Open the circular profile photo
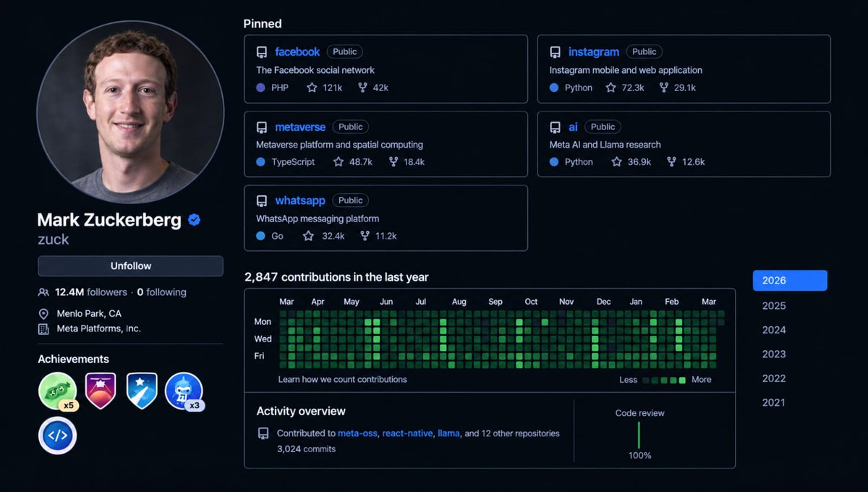 pos(130,114)
